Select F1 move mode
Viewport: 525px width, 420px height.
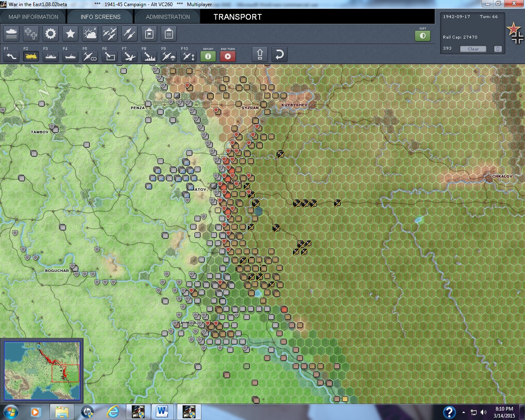click(11, 56)
